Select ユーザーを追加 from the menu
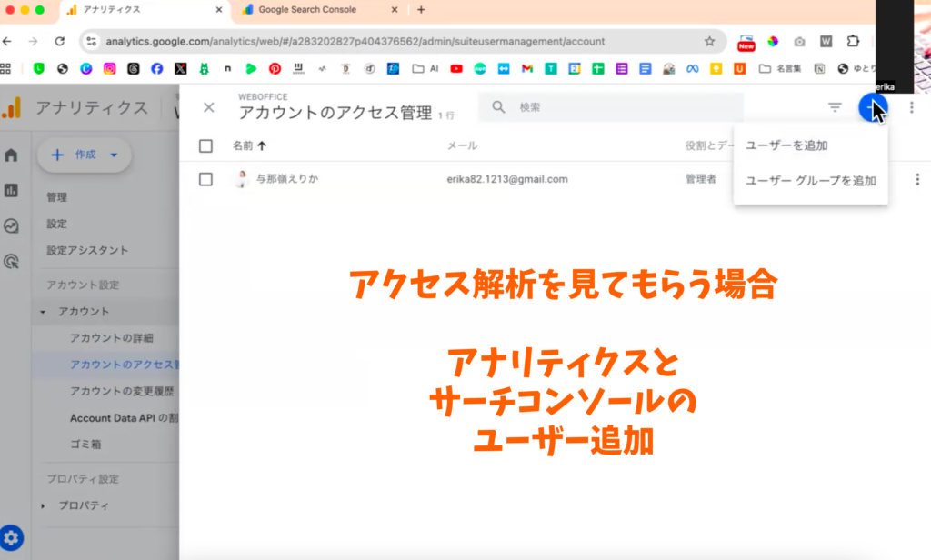Screen dimensions: 931x560 point(786,145)
